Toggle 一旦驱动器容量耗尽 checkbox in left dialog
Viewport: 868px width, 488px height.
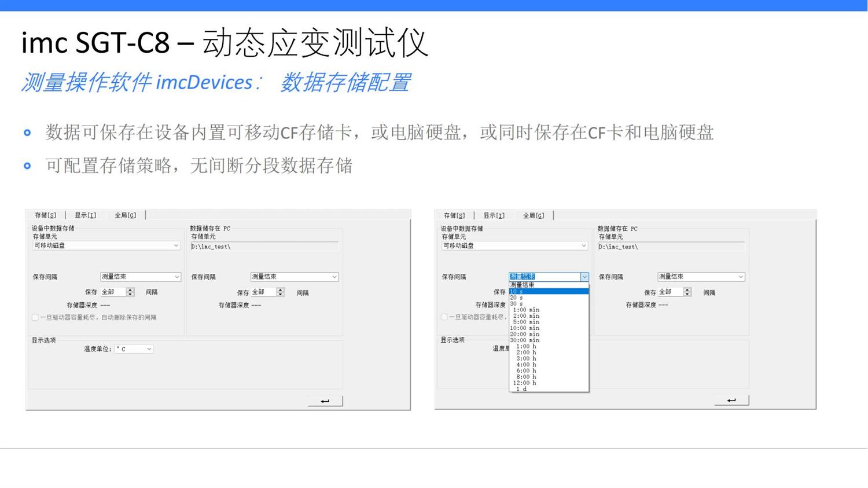35,317
